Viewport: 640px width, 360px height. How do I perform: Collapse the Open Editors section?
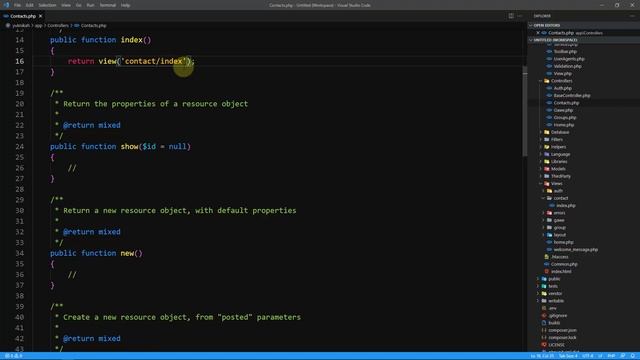coord(584,25)
